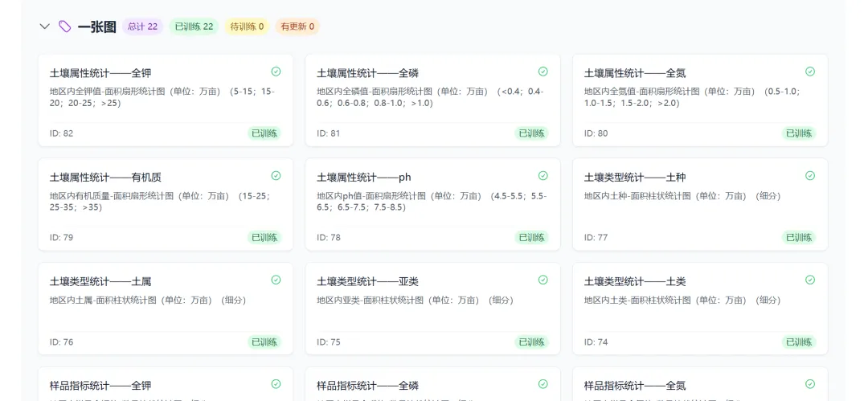Click check-circle icon on 土壤属性统计——有机质 card
This screenshot has width=868, height=401.
click(x=276, y=175)
